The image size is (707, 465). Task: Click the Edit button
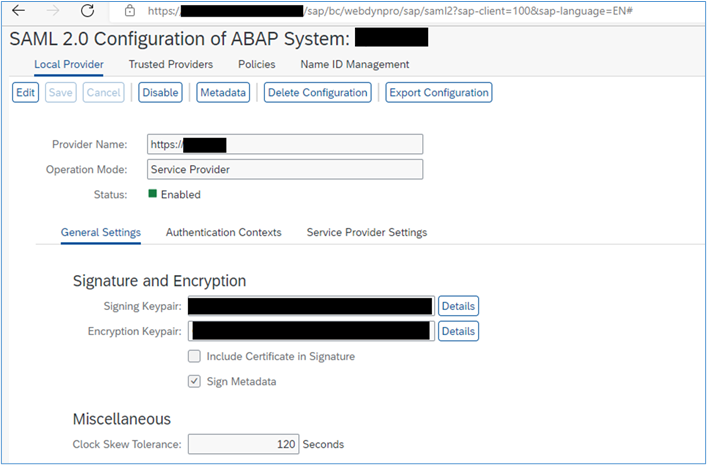(x=25, y=92)
